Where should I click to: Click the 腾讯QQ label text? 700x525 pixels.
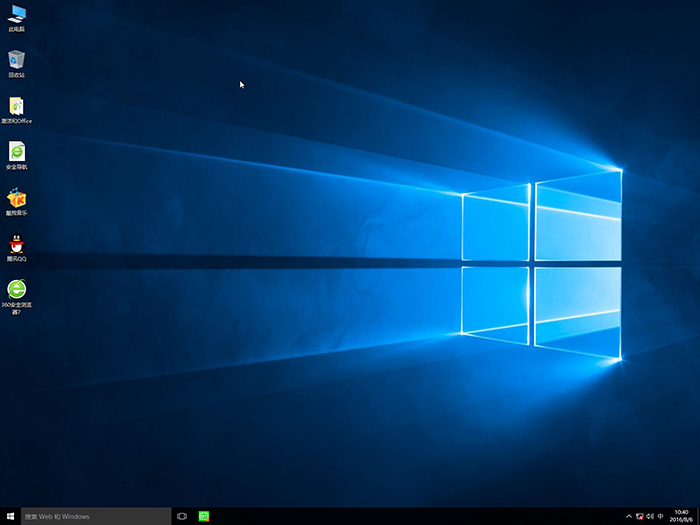[17, 258]
